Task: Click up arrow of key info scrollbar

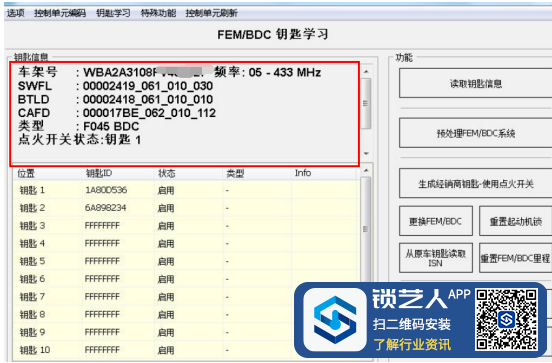Action: point(366,72)
